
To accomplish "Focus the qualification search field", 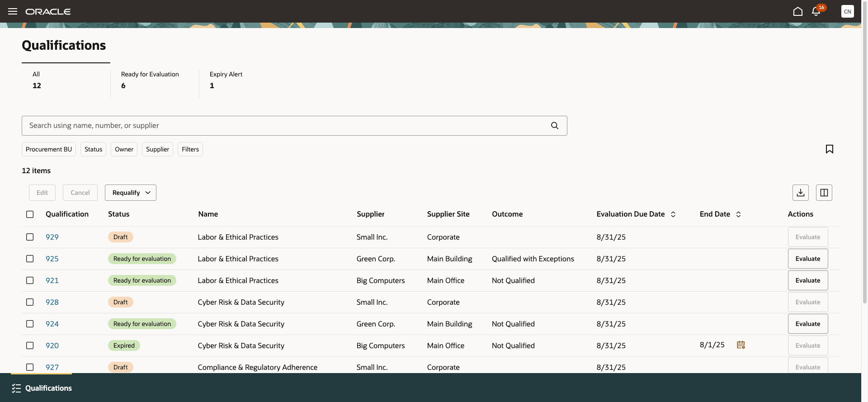I will coord(294,126).
